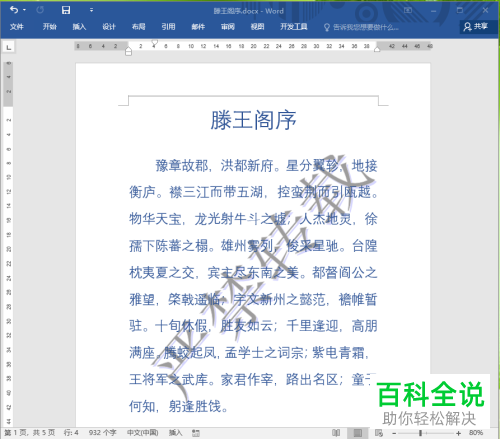Switch to the 开始 (Home) ribbon tab
Viewport: 500px width, 439px height.
click(x=49, y=27)
